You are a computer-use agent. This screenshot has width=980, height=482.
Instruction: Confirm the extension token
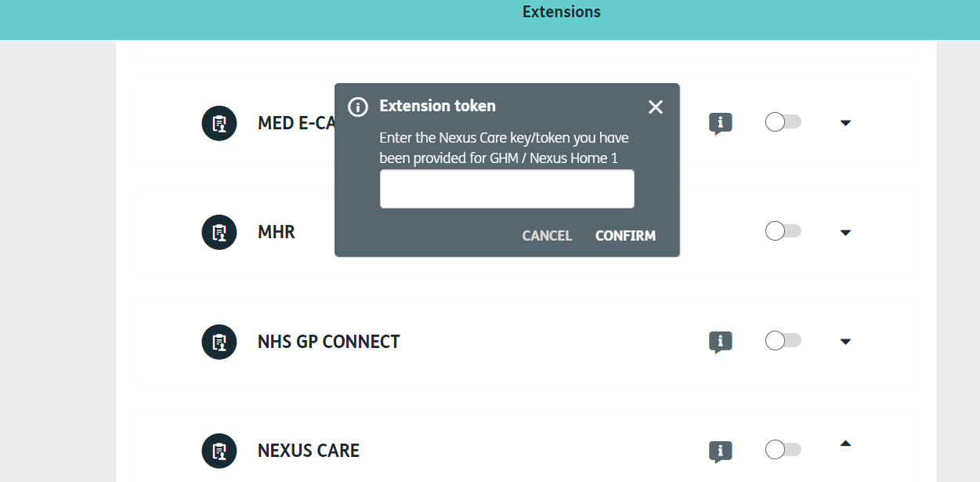click(625, 236)
